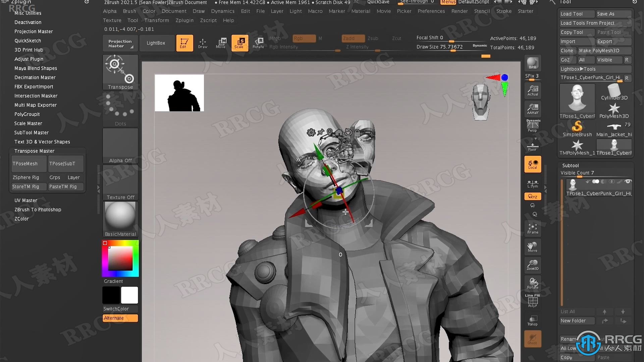
Task: Adjust the Draw Size slider
Action: pos(451,47)
